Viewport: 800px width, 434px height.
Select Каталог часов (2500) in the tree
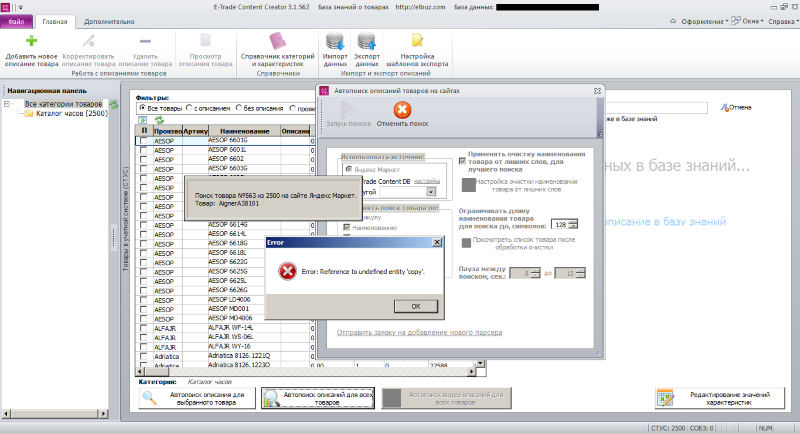(x=71, y=114)
